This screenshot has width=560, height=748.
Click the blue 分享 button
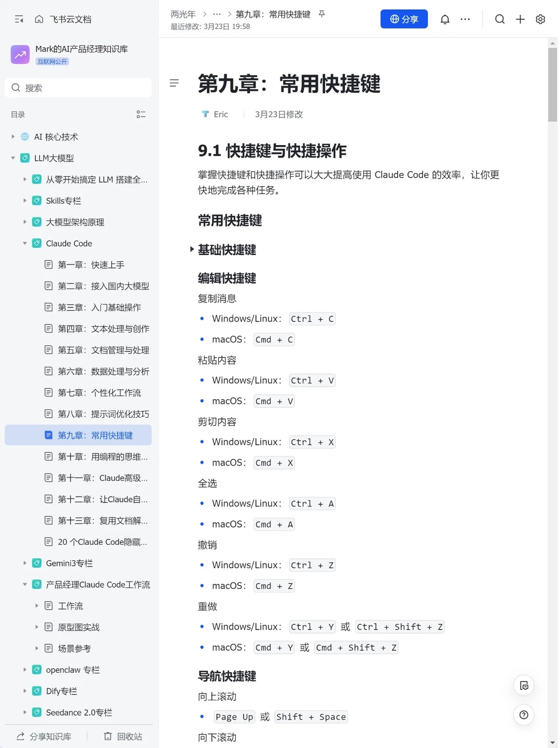click(x=404, y=19)
